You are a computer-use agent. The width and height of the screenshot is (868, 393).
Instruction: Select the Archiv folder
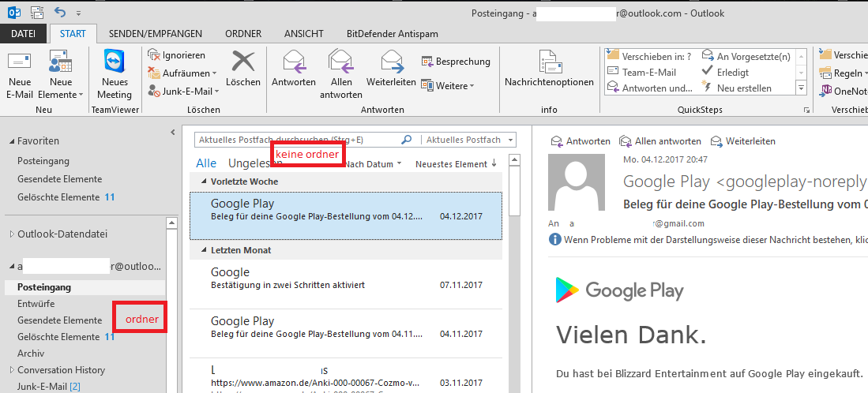pos(31,354)
